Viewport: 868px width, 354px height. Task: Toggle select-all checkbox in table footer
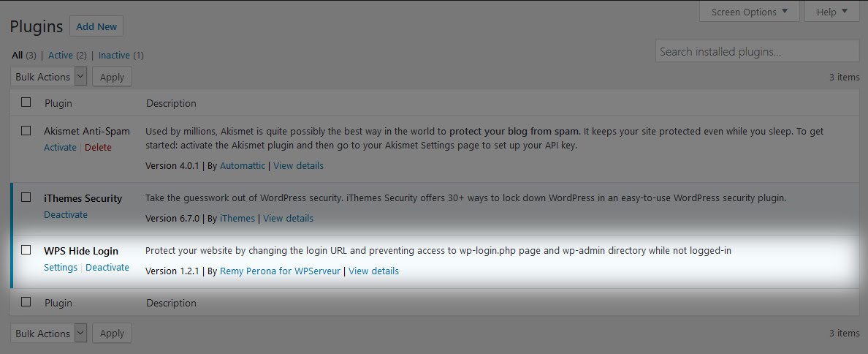(26, 302)
